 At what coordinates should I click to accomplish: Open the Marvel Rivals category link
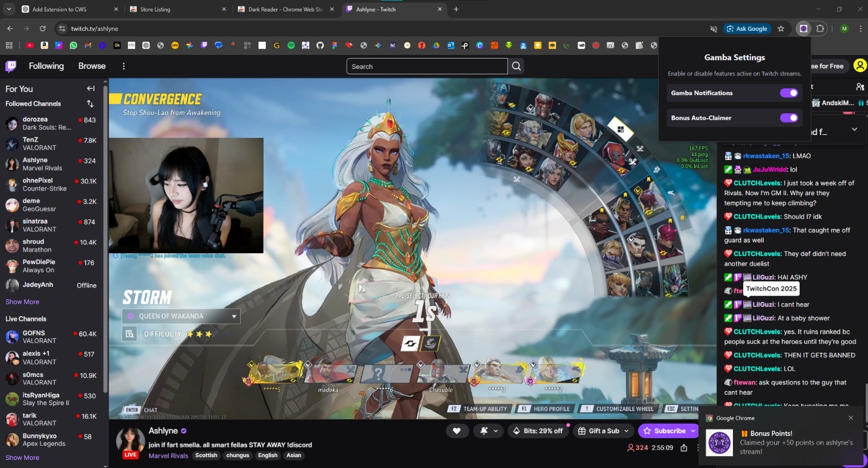(168, 456)
